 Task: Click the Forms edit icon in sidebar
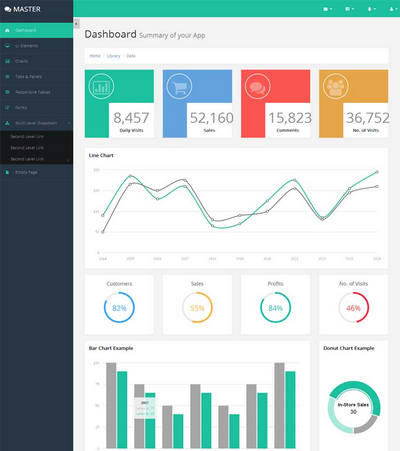[x=7, y=108]
